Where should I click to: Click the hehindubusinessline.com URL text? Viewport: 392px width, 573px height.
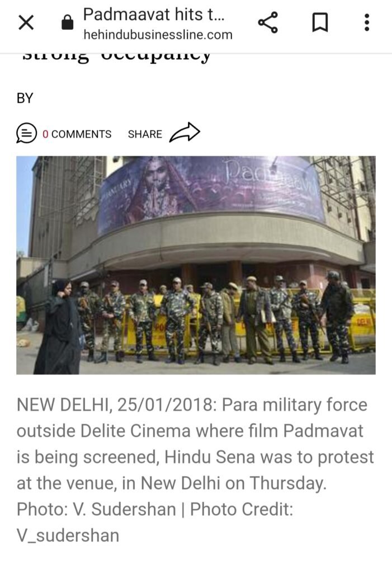158,35
